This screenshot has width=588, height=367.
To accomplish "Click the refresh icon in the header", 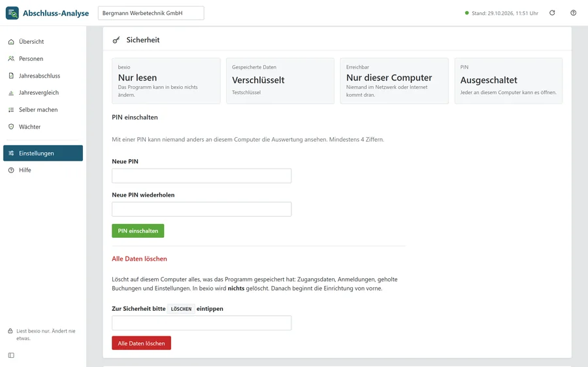I will click(552, 13).
